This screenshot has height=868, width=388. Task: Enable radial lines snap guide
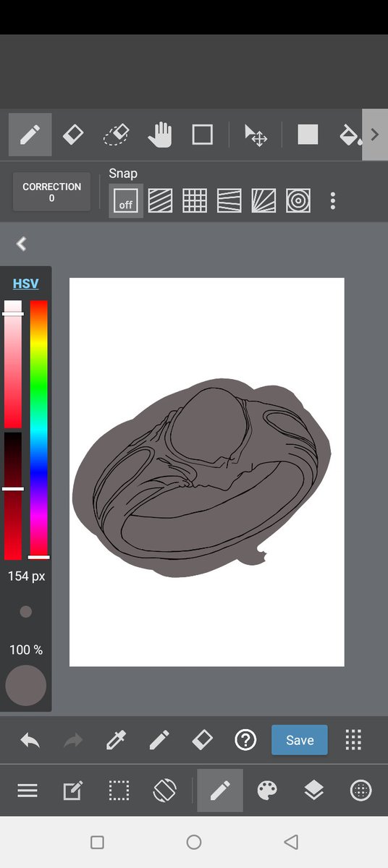[263, 200]
